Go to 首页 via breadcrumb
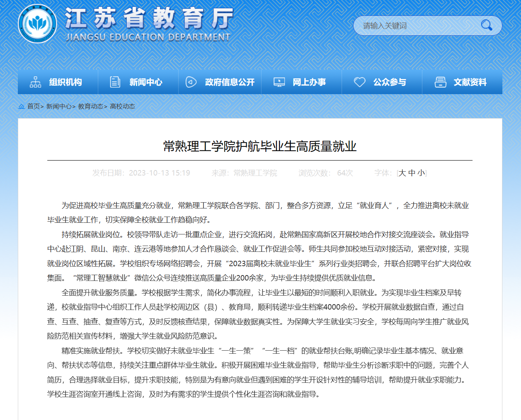This screenshot has width=521, height=420. [33, 106]
